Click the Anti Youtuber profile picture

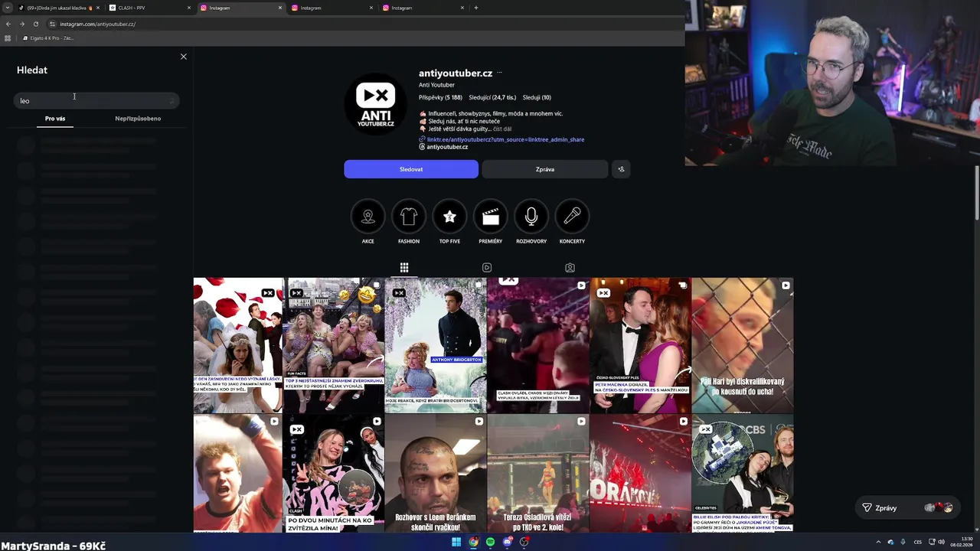pos(376,104)
